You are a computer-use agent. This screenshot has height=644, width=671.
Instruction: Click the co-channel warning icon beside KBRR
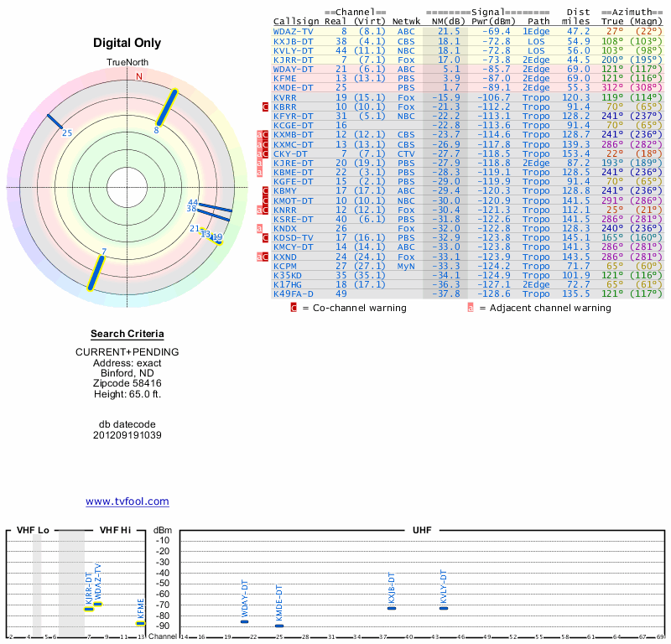click(266, 106)
